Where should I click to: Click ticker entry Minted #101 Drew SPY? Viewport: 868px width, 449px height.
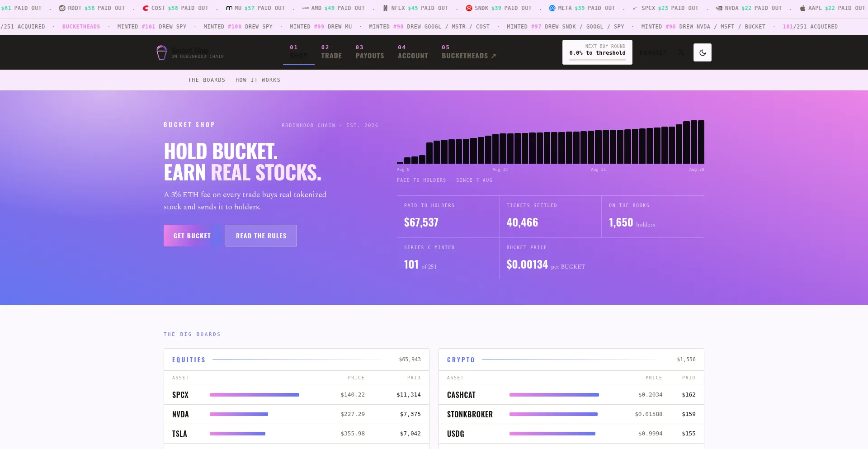152,27
